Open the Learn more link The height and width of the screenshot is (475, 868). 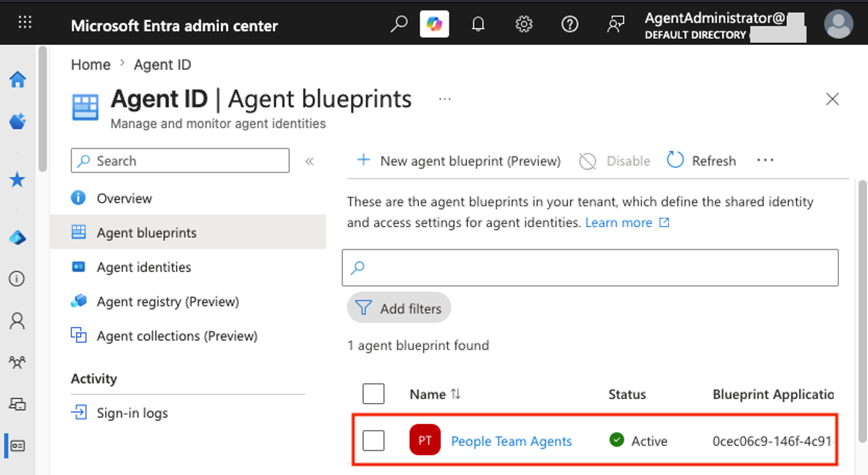[627, 223]
